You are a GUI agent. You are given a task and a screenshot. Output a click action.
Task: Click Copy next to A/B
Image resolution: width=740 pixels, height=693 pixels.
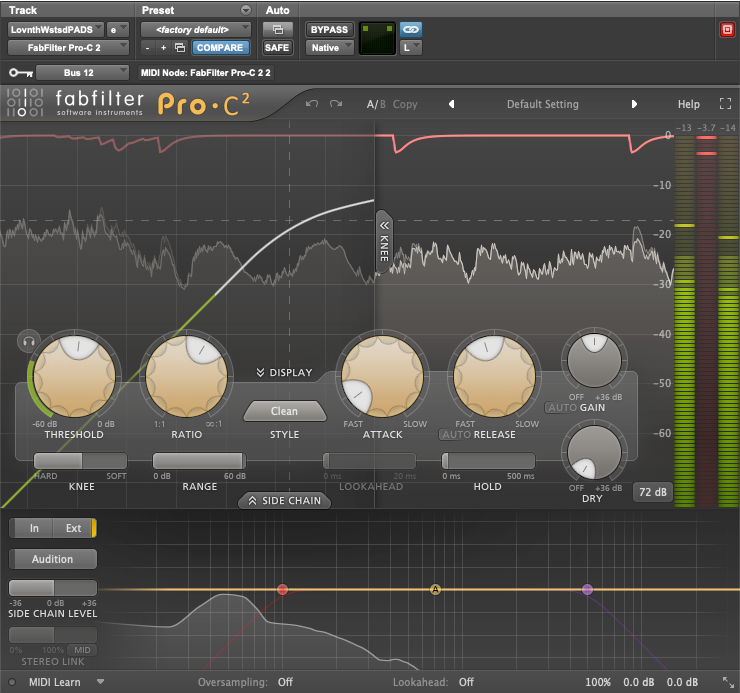pyautogui.click(x=405, y=104)
